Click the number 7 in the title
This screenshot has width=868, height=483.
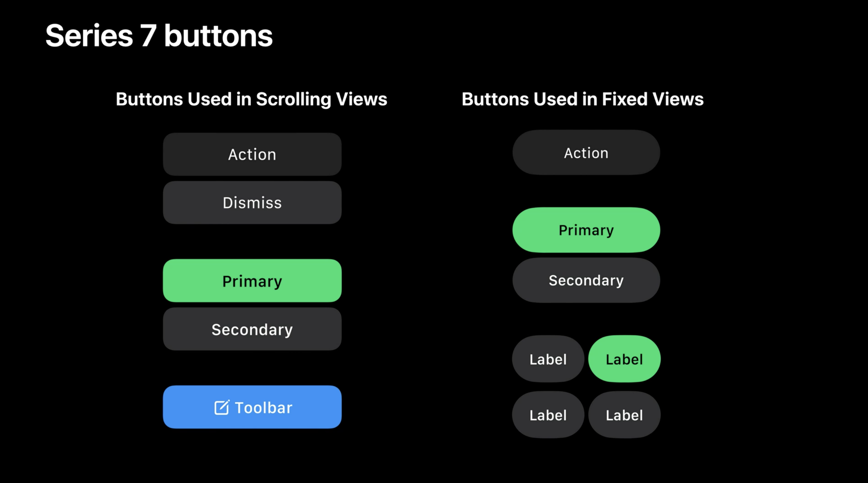point(148,36)
